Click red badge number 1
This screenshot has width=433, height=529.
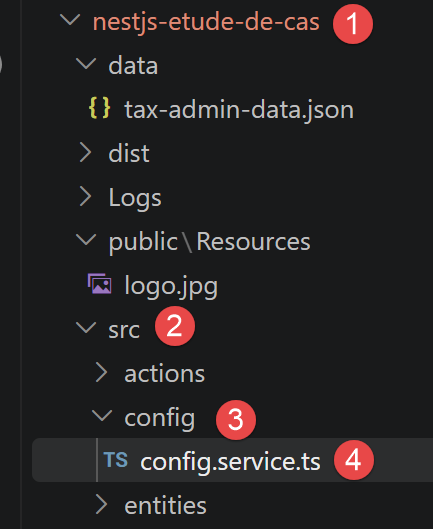tap(353, 24)
